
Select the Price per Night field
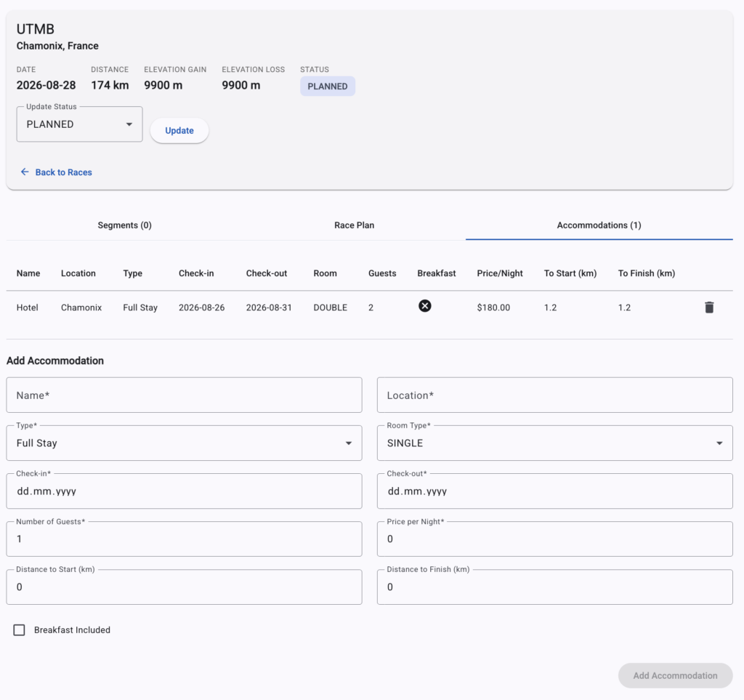(x=554, y=539)
